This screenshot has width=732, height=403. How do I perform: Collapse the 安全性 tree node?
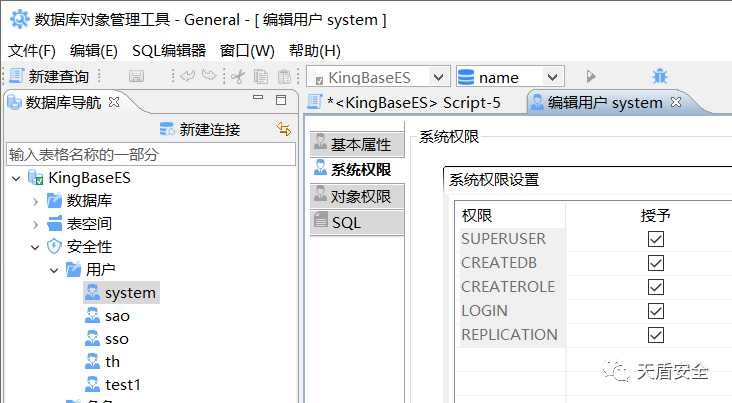coord(34,246)
